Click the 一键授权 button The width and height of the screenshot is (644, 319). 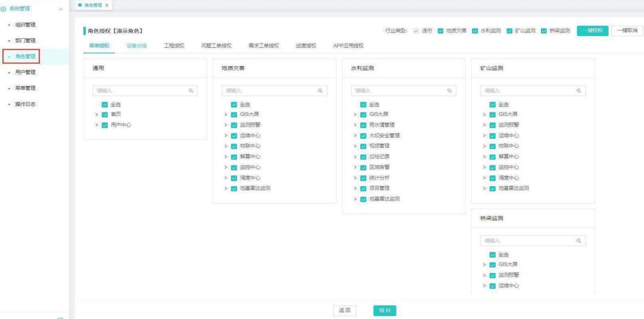[x=592, y=30]
